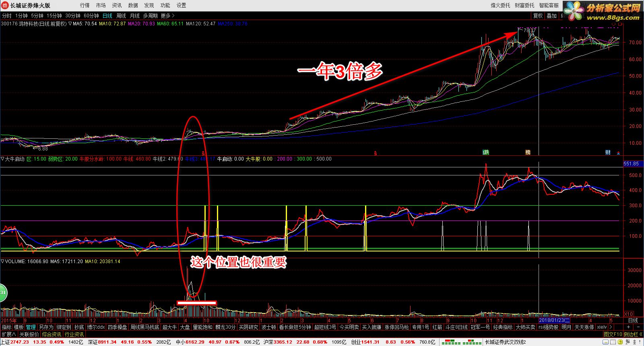This screenshot has width=644, height=346.
Task: Click 另存为 in indicator bar
Action: (x=46, y=327)
